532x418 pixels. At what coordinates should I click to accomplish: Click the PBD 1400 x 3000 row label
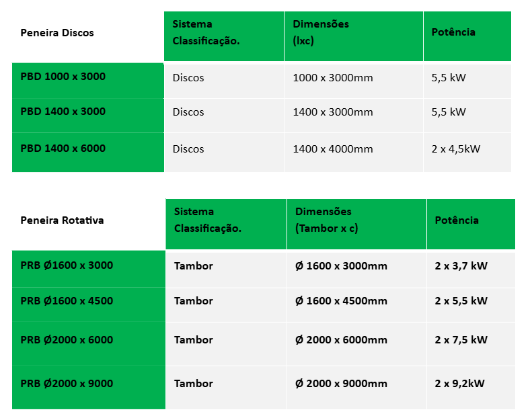[63, 112]
